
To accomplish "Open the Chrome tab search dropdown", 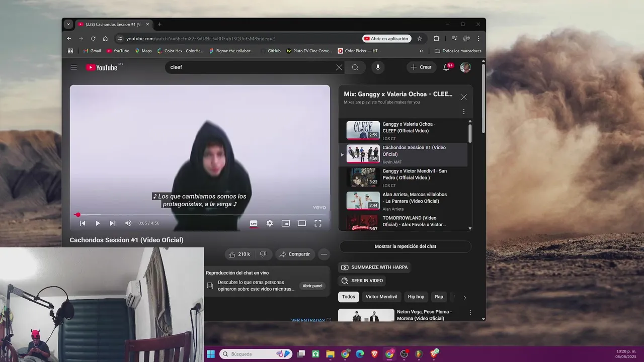I will pyautogui.click(x=69, y=24).
